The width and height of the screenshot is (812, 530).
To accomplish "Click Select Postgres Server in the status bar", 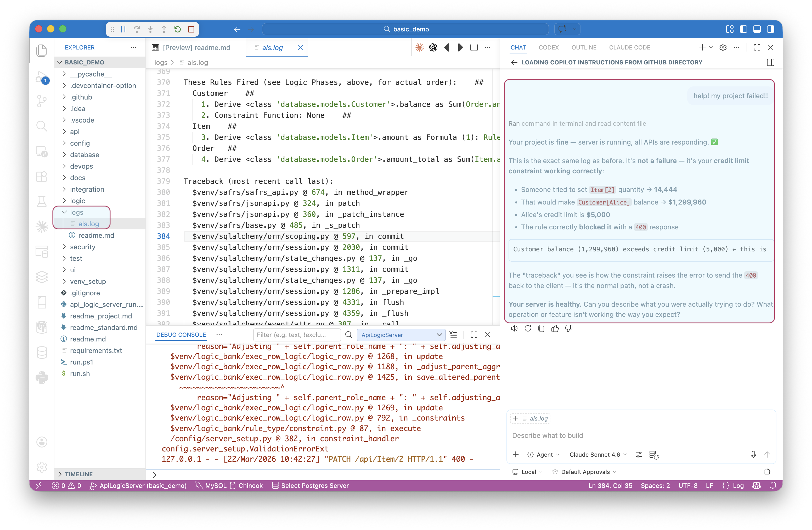I will (x=311, y=485).
